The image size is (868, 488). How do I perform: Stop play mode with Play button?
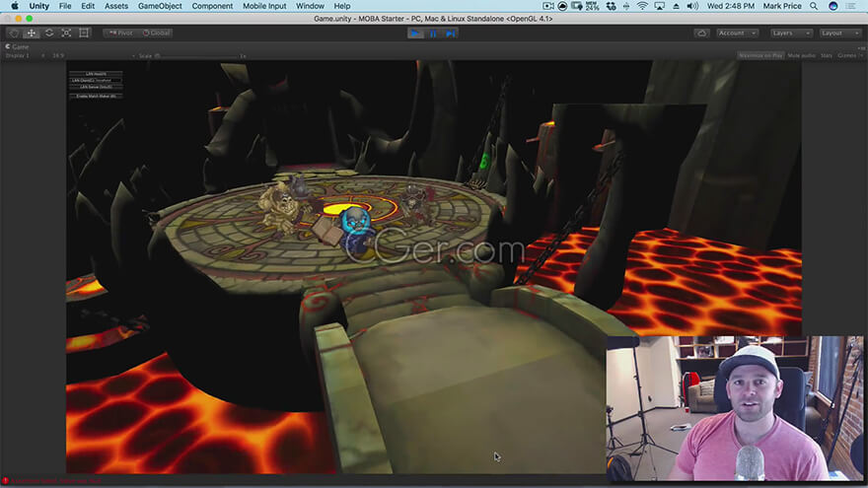(415, 34)
